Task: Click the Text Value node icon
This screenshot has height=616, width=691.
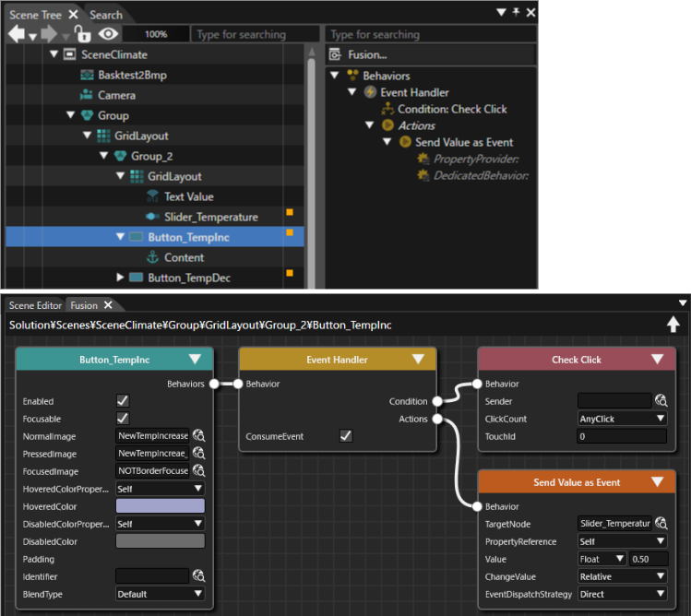Action: point(152,196)
